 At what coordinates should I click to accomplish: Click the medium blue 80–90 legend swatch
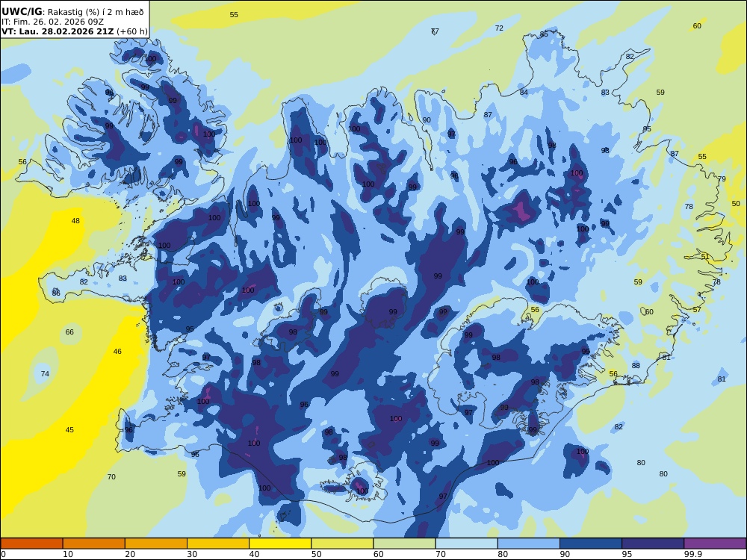click(529, 544)
